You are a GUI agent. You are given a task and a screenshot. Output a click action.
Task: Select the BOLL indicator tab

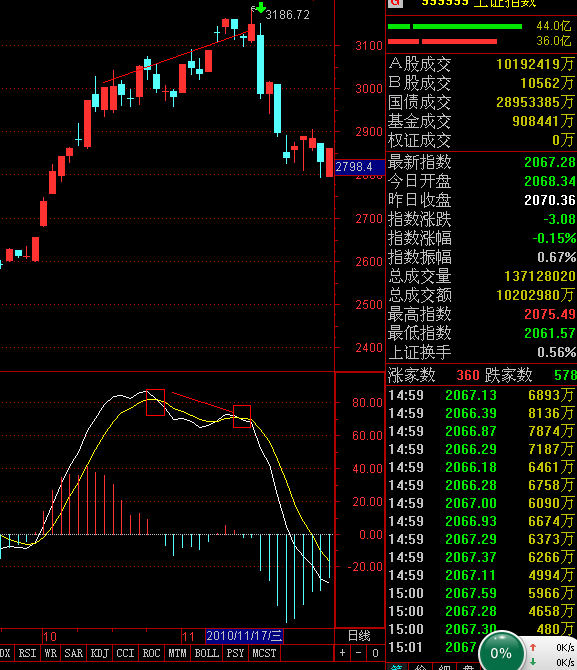click(207, 653)
